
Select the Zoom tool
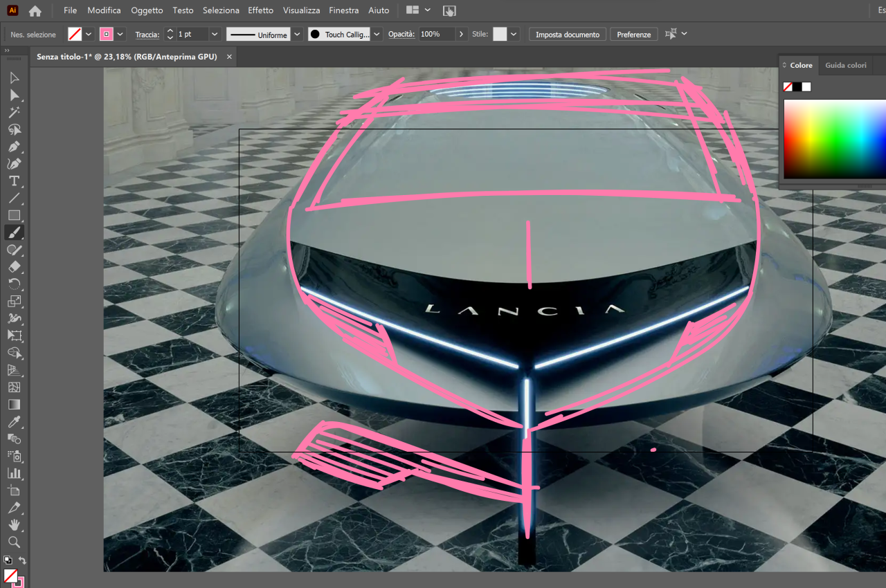(14, 542)
